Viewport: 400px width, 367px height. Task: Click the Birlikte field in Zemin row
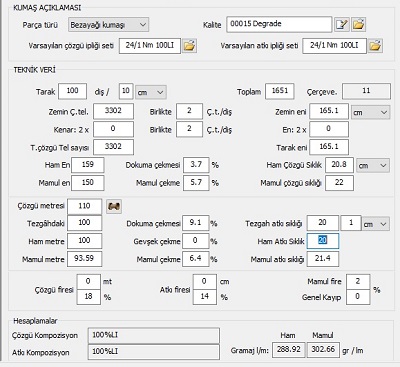(189, 111)
